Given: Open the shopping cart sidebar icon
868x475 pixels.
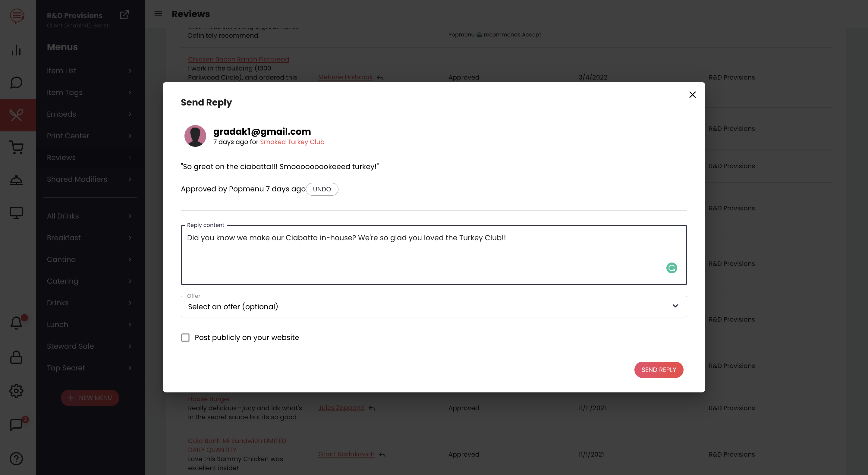Looking at the screenshot, I should 16,147.
